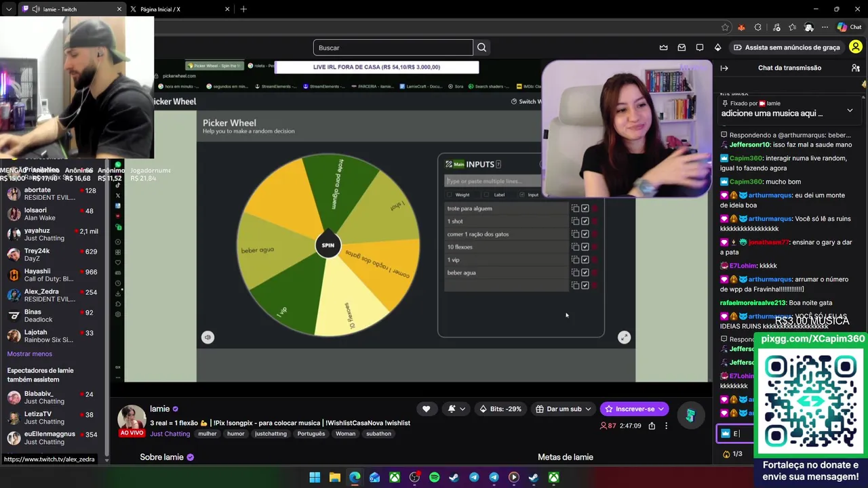The image size is (868, 488).
Task: Uncheck the 'beber agua' entry checkbox
Action: (x=585, y=272)
